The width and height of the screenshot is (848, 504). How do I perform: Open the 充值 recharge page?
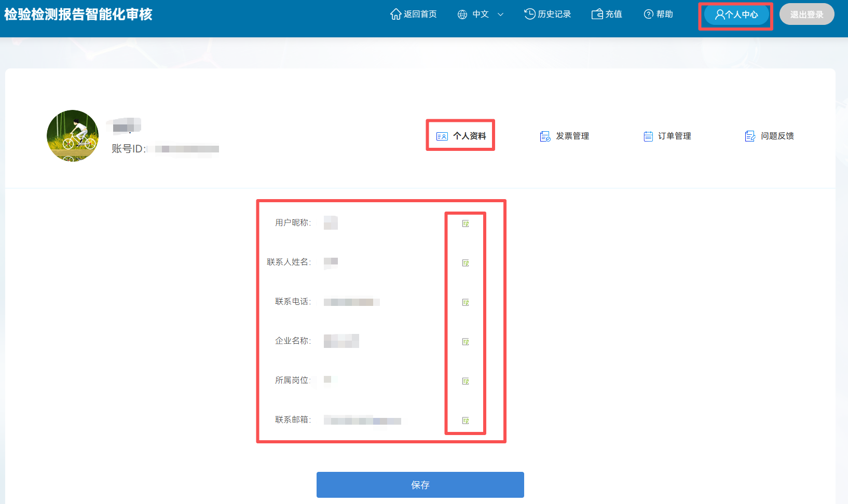607,14
